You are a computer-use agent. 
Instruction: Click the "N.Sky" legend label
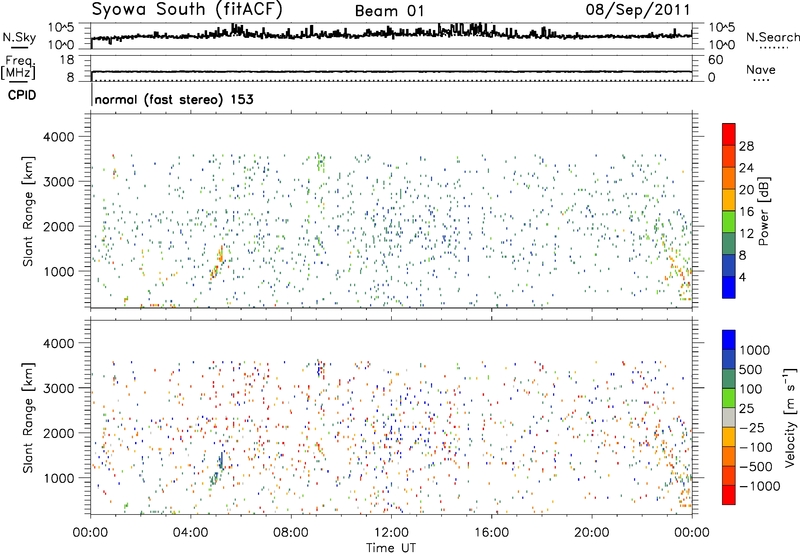[x=19, y=38]
